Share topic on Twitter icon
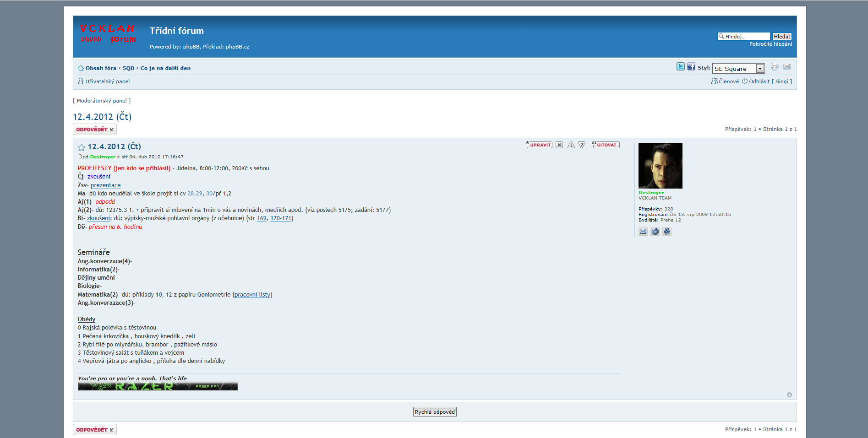Viewport: 868px width, 438px height. tap(681, 67)
